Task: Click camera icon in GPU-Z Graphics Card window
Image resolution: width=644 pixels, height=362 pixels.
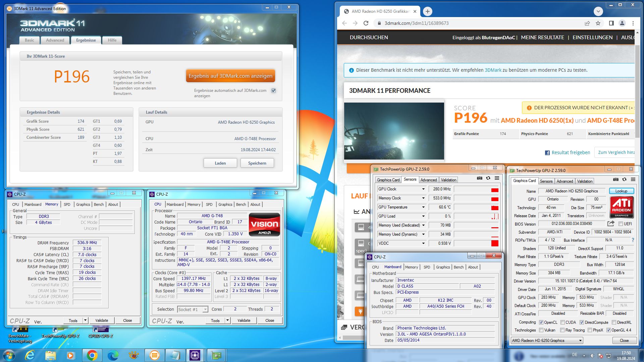Action: point(616,179)
